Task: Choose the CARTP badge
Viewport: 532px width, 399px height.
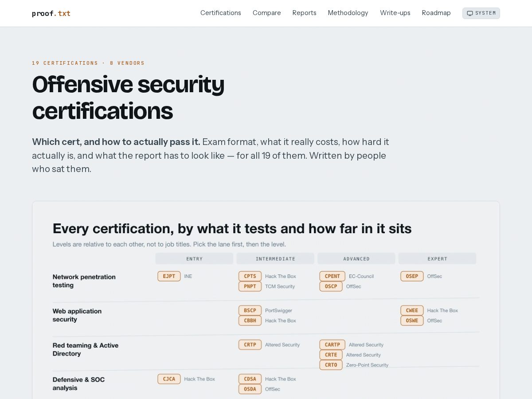Action: tap(332, 344)
